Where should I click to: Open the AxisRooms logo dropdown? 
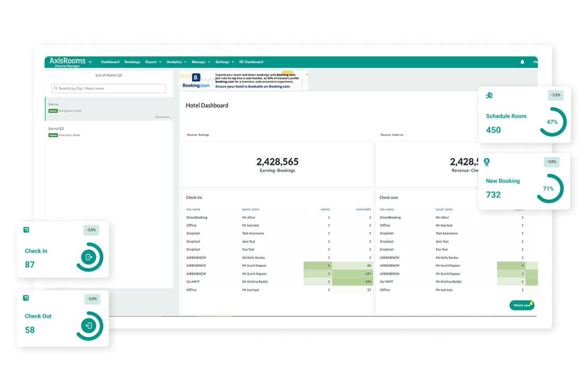point(90,62)
